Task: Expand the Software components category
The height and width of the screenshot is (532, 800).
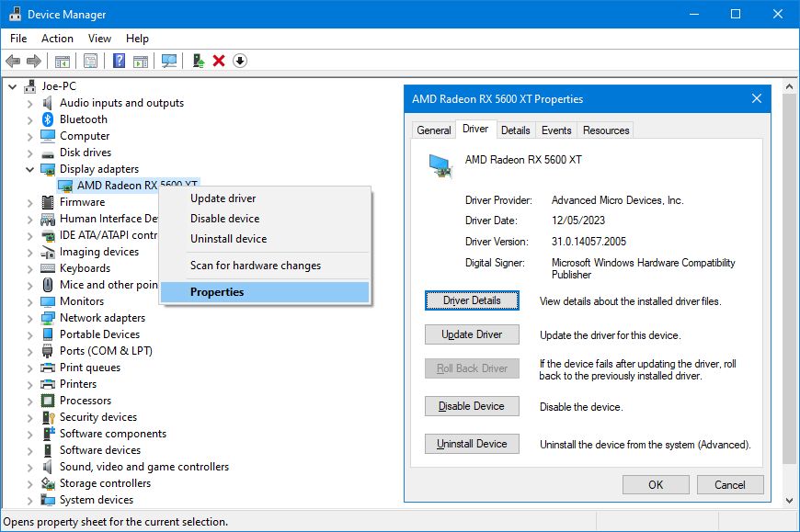Action: pos(29,435)
